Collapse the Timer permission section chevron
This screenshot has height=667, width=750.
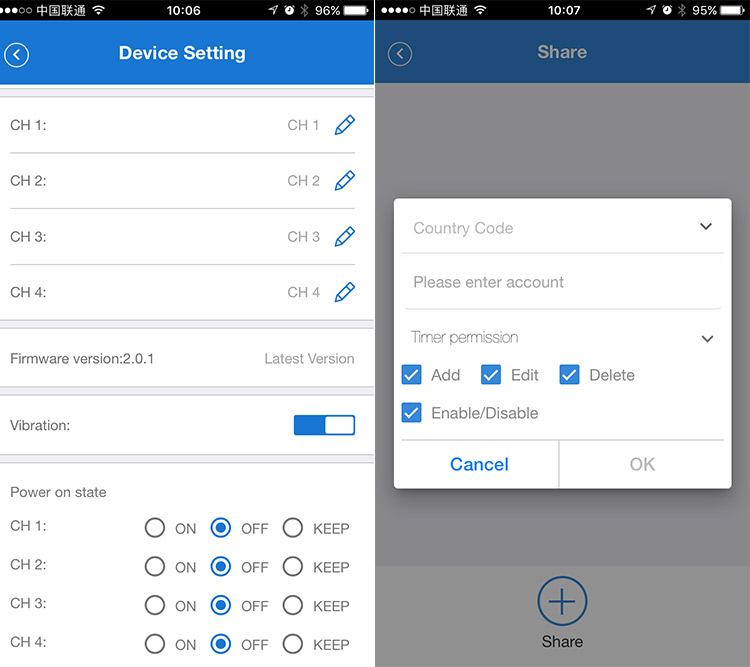(707, 338)
